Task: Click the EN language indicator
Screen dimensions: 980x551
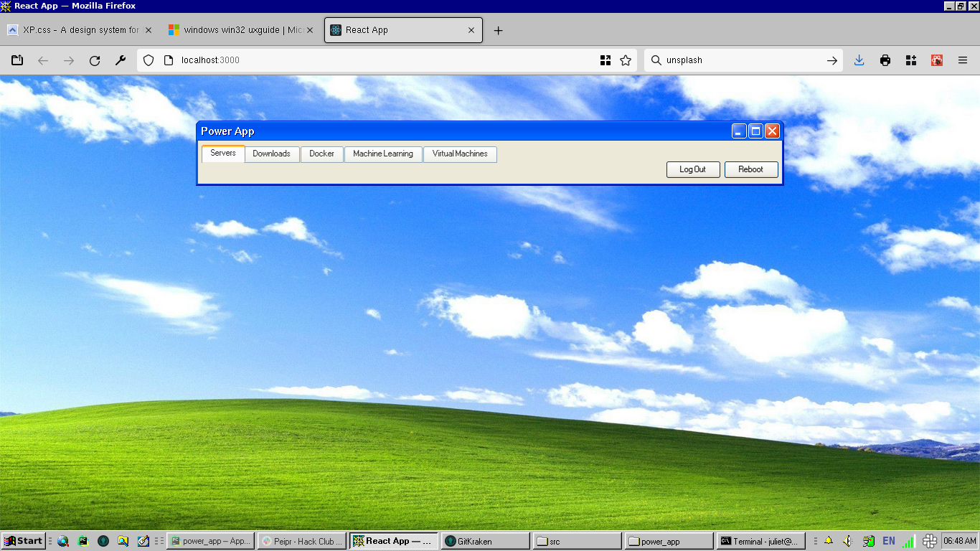Action: (889, 541)
